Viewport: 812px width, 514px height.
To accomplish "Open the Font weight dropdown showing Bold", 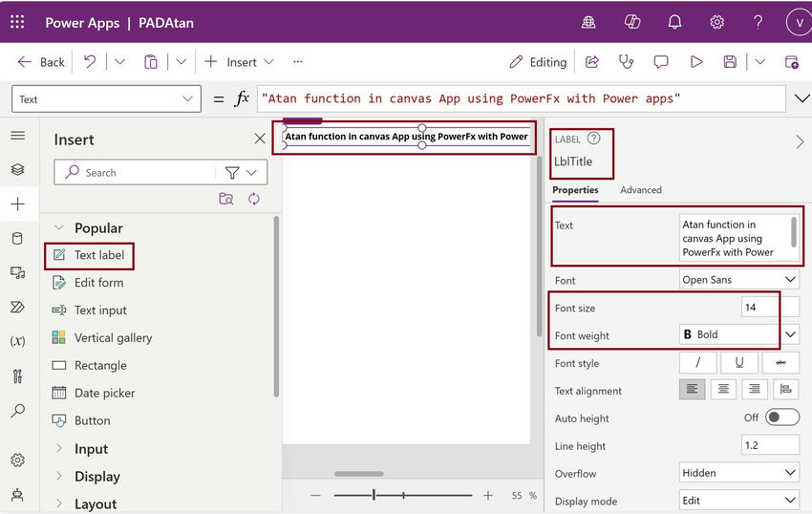I will pyautogui.click(x=739, y=334).
